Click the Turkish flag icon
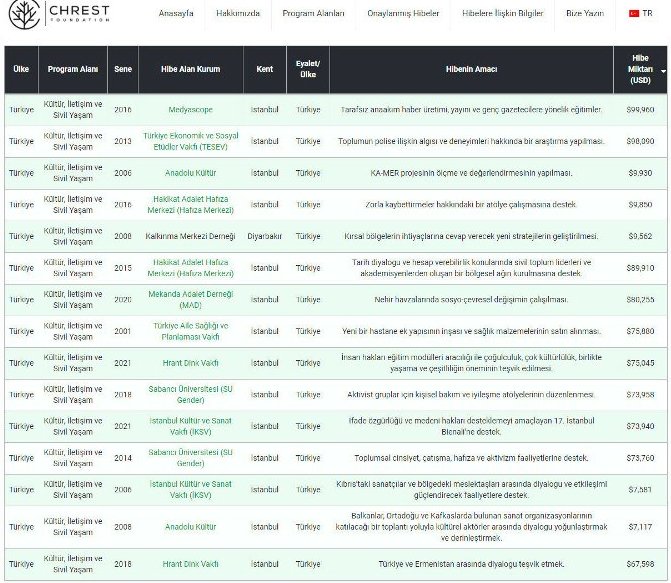 [x=634, y=13]
